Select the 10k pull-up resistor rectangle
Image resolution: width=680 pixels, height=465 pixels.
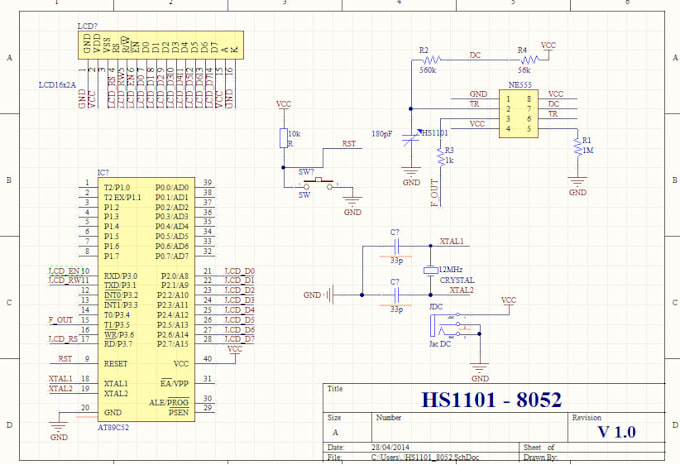[x=283, y=138]
